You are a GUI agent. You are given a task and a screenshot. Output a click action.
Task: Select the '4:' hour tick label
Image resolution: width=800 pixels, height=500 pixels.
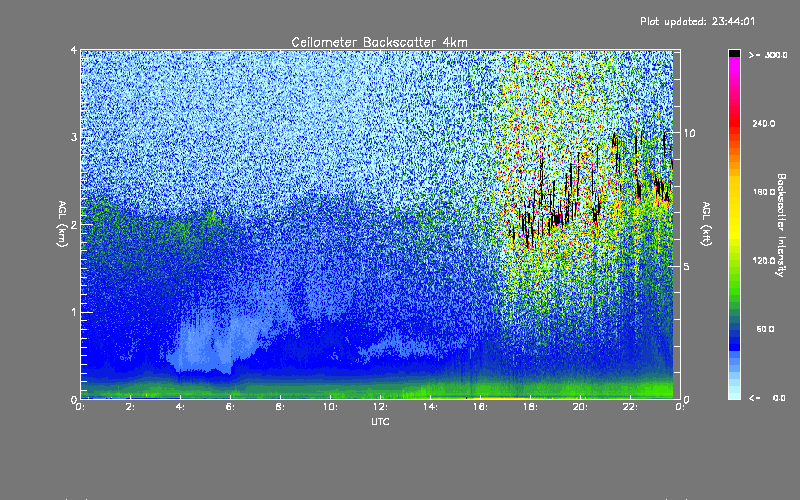click(x=181, y=407)
